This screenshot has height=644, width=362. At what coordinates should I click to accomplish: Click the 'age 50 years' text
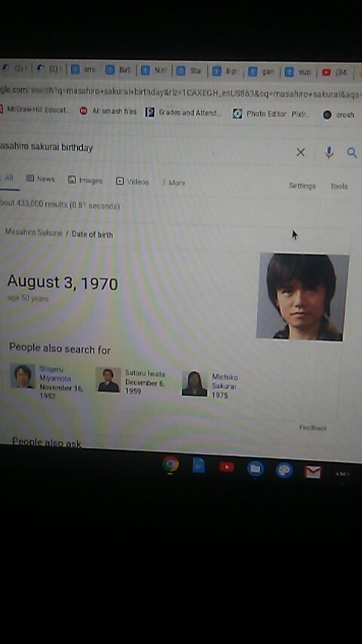tap(28, 298)
